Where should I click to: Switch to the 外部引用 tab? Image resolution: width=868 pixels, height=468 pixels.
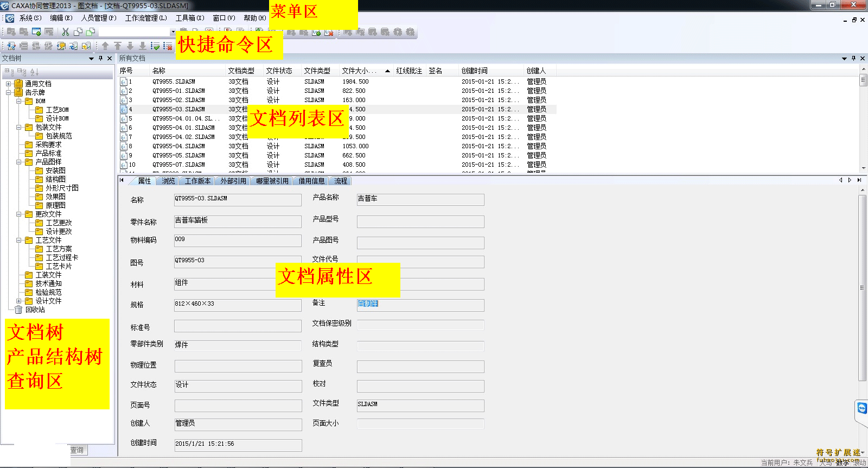(x=233, y=181)
